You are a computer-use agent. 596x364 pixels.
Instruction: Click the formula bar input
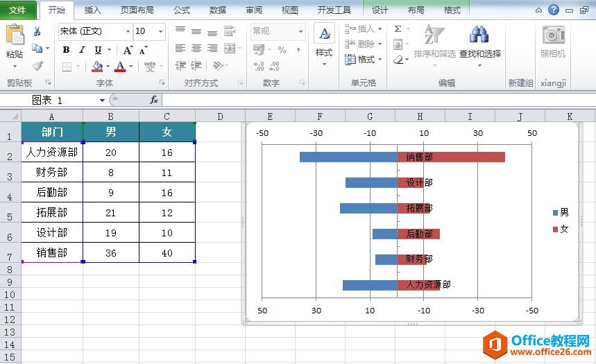click(x=378, y=100)
